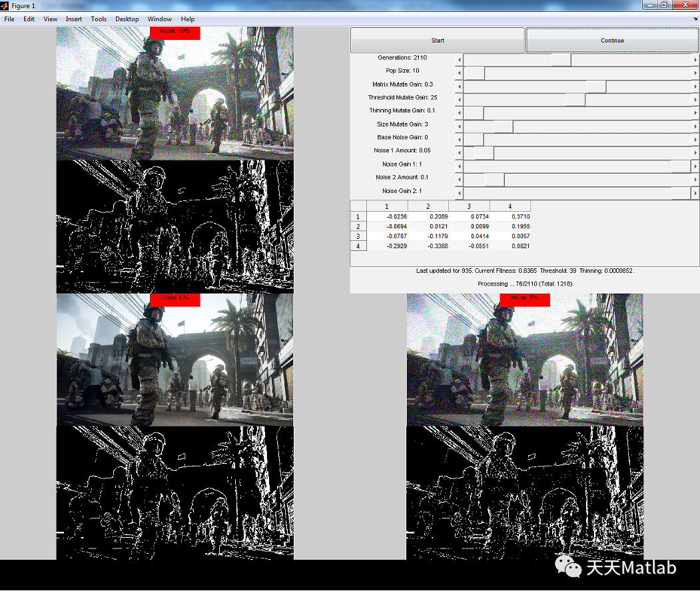Click the Noise 2 Amount slider thumb
Viewport: 700px width, 599px height.
pos(495,180)
